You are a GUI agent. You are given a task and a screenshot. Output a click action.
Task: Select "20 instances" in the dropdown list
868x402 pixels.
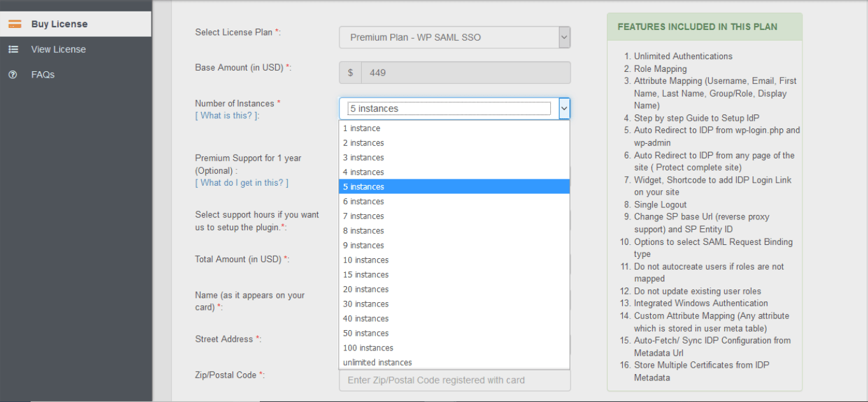tap(455, 289)
